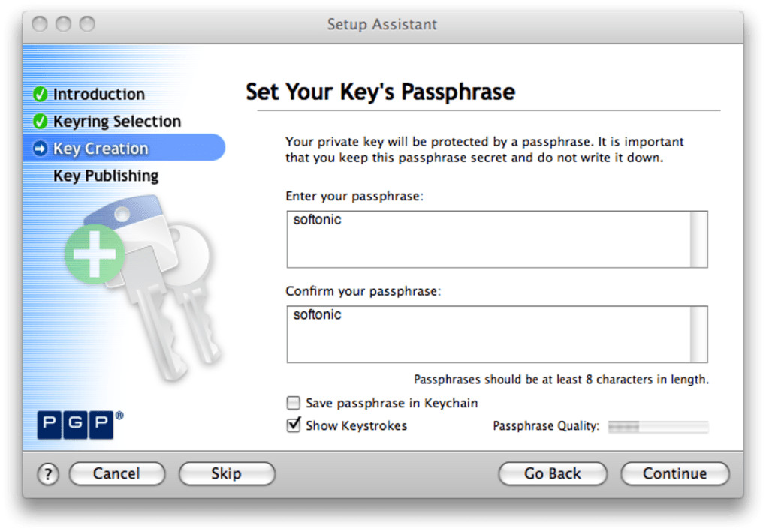The image size is (766, 532).
Task: Click the help question mark icon
Action: (47, 473)
